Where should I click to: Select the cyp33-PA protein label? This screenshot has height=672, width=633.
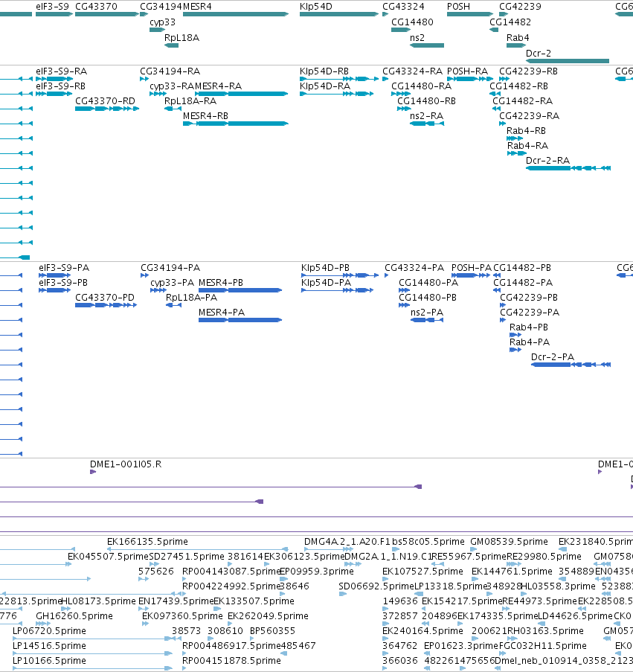click(172, 283)
